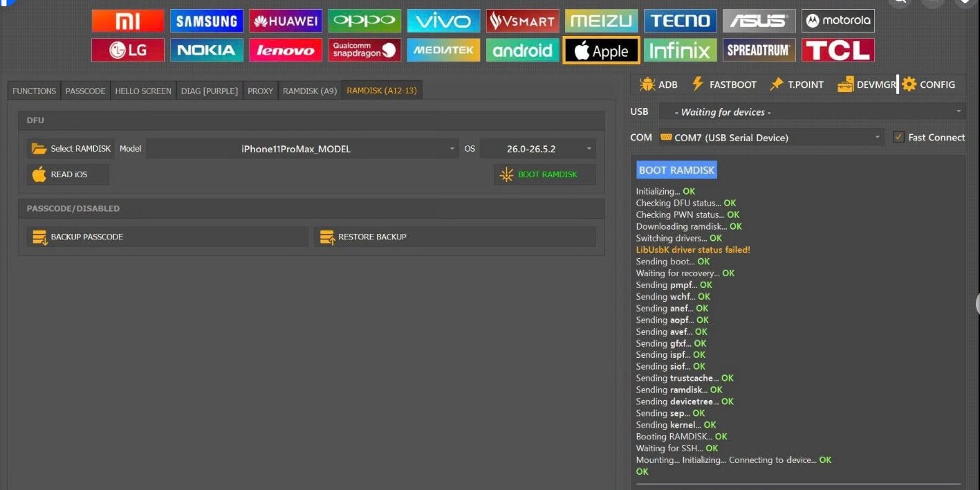
Task: Click the BOOT RAMDISK log header
Action: click(x=676, y=170)
